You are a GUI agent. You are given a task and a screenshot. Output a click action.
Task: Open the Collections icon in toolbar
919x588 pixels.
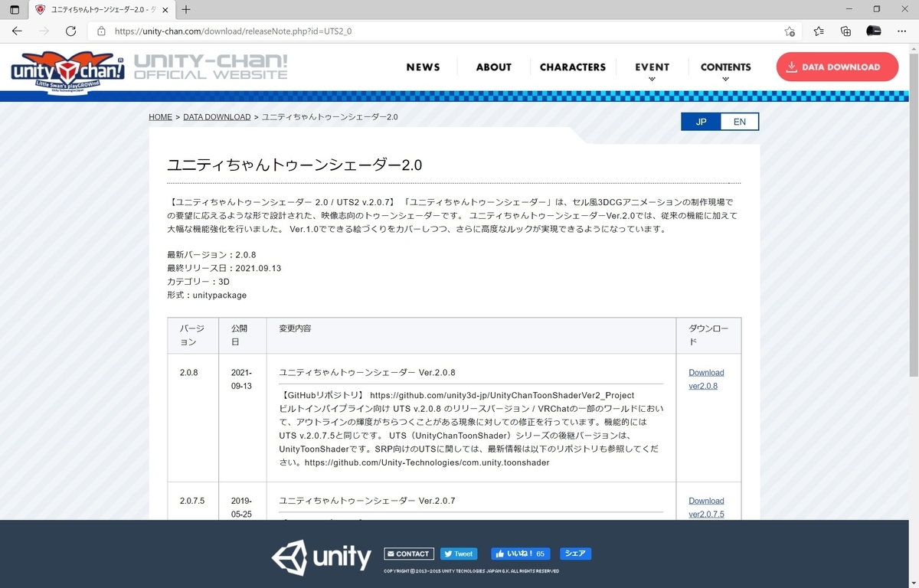[x=845, y=31]
